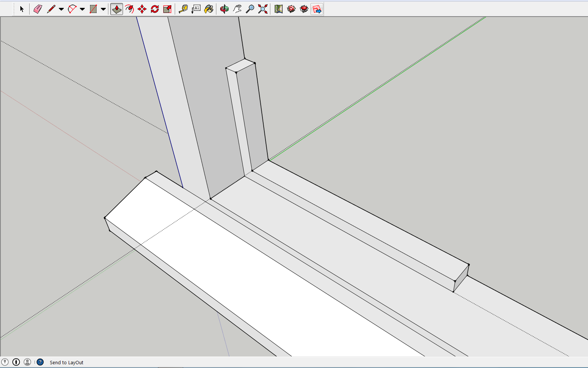Activate the Push/Pull tool
The width and height of the screenshot is (588, 368).
pos(117,9)
